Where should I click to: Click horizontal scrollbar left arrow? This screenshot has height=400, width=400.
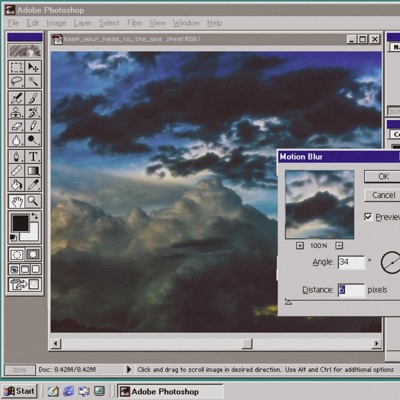(56, 343)
